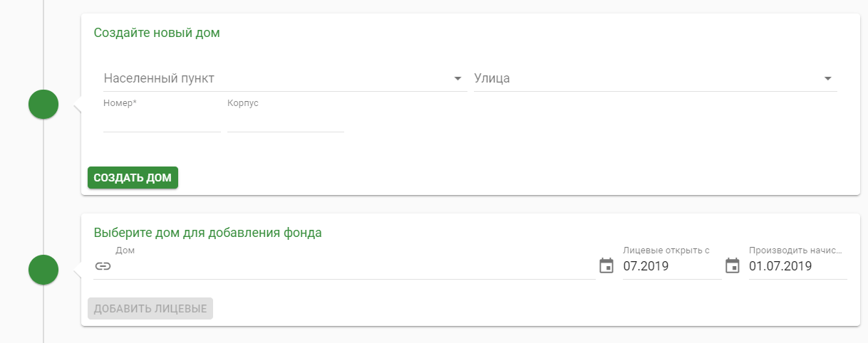Focus the Номер input field
This screenshot has width=868, height=343.
[x=162, y=122]
